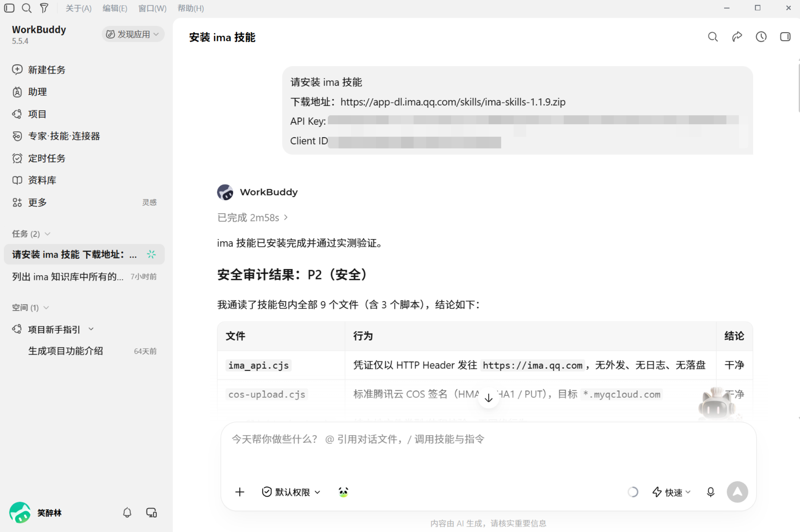
Task: Open notifications bell icon
Action: tap(127, 513)
